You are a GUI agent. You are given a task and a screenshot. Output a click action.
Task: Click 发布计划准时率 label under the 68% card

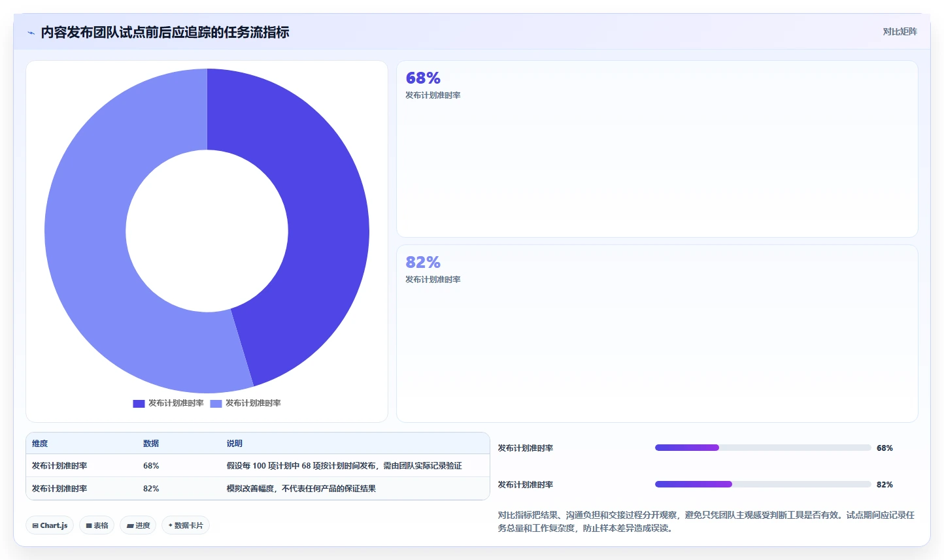pos(433,95)
